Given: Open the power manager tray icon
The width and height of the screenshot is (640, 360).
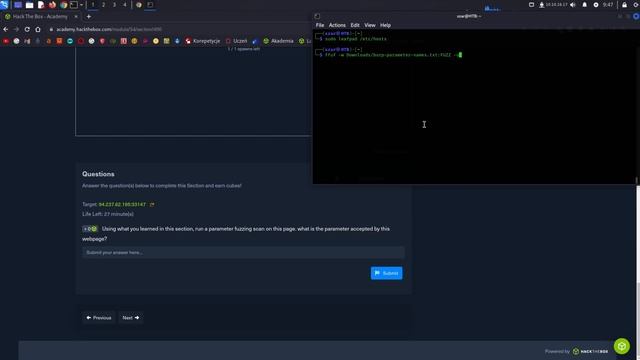Looking at the screenshot, I should coord(596,5).
